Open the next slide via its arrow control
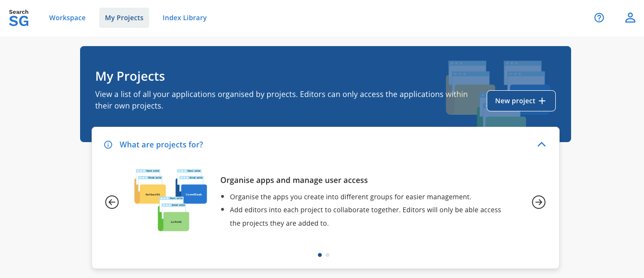The width and height of the screenshot is (644, 278). pos(539,202)
